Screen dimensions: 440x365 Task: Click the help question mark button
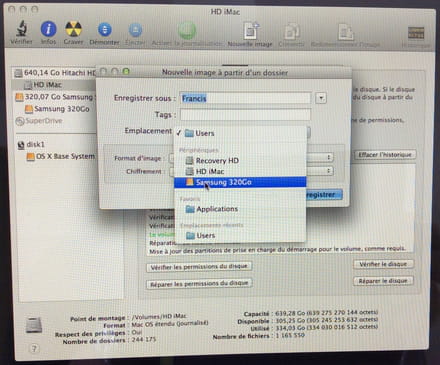[34, 349]
